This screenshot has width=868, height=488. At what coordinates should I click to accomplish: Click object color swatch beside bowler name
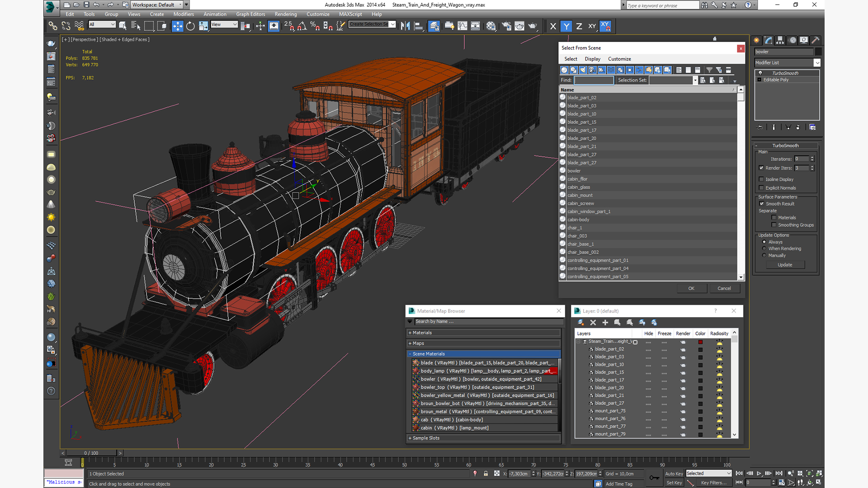tap(818, 52)
